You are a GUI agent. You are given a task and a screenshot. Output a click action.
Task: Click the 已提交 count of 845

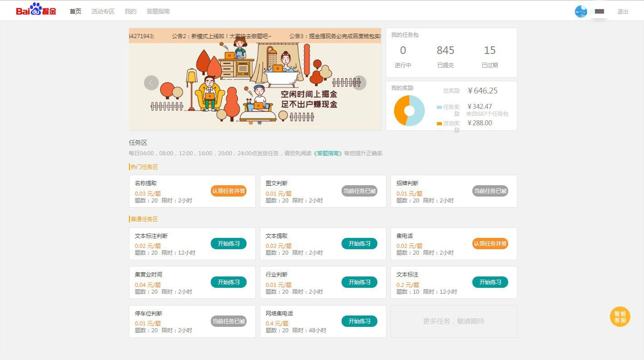tap(445, 50)
